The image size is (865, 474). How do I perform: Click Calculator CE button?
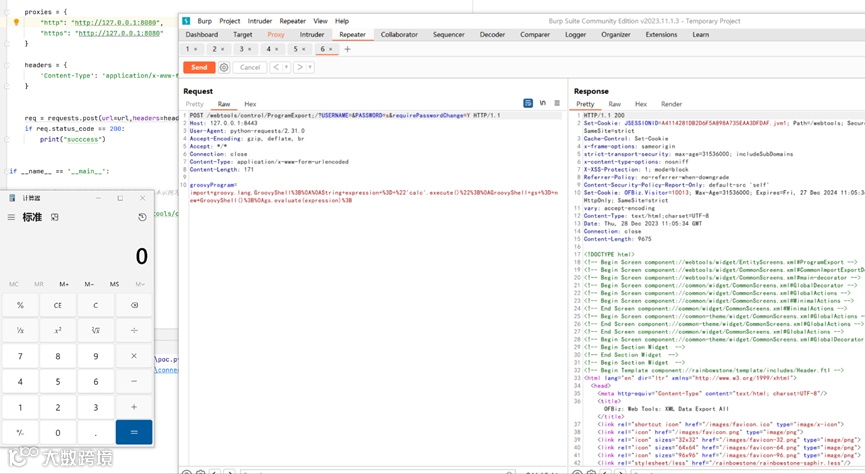(x=58, y=305)
